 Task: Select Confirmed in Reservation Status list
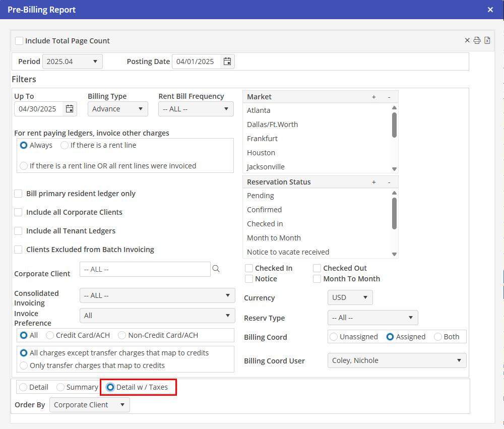tap(264, 210)
